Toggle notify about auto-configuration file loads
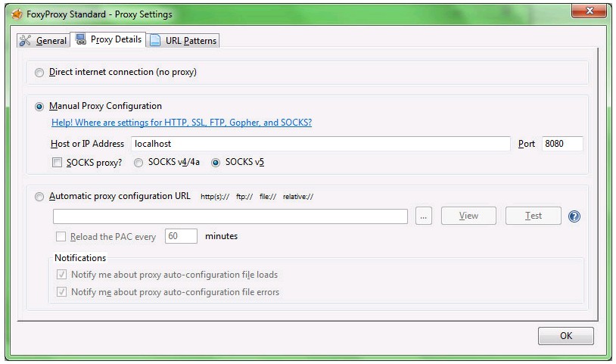The image size is (616, 364). pyautogui.click(x=61, y=275)
